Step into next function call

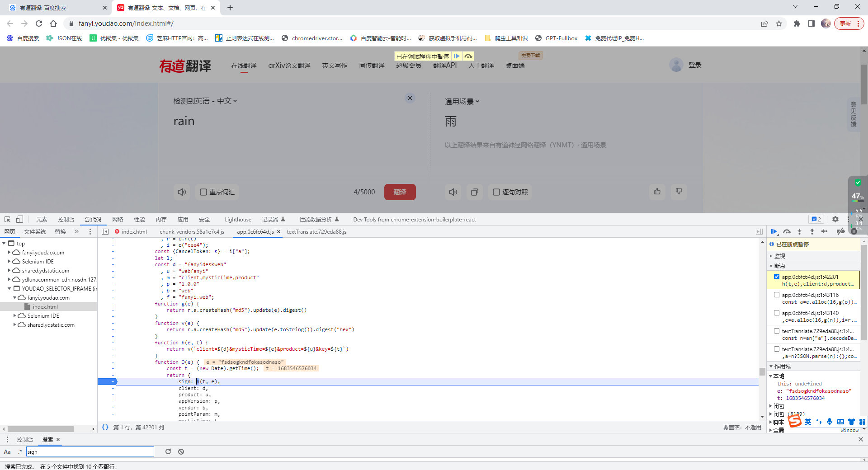(x=800, y=232)
